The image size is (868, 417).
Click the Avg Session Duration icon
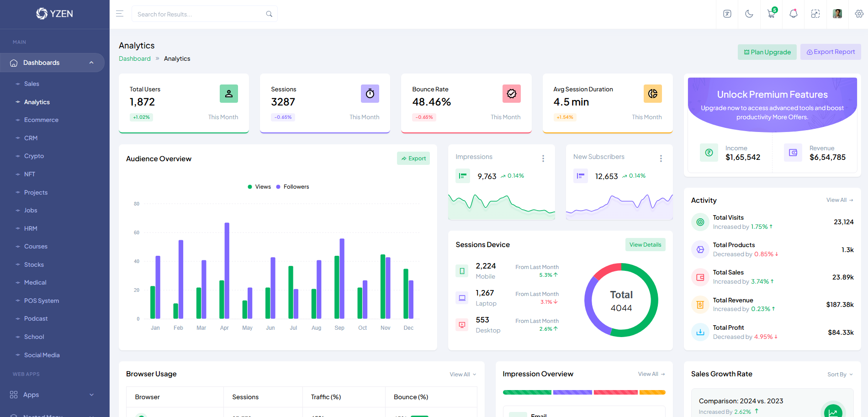(653, 94)
